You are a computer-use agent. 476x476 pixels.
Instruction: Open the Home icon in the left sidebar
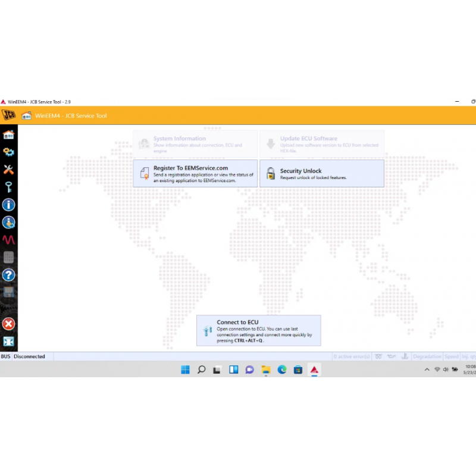click(x=8, y=134)
